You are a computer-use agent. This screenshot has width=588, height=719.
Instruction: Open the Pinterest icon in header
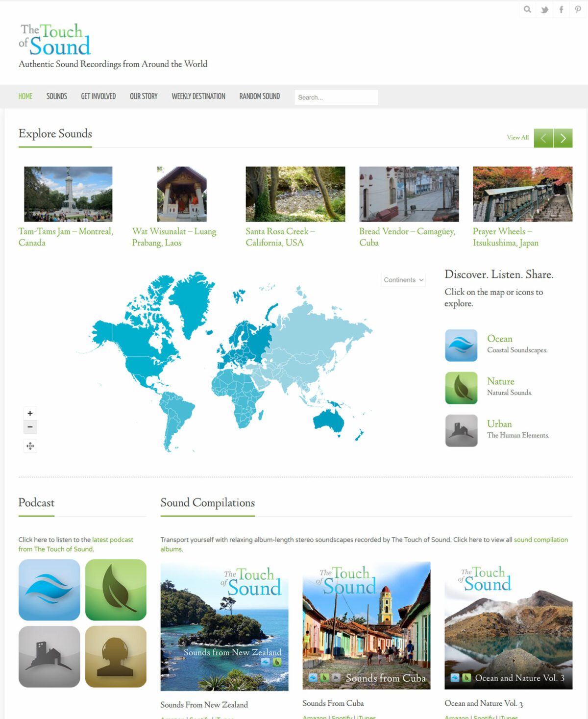(578, 9)
